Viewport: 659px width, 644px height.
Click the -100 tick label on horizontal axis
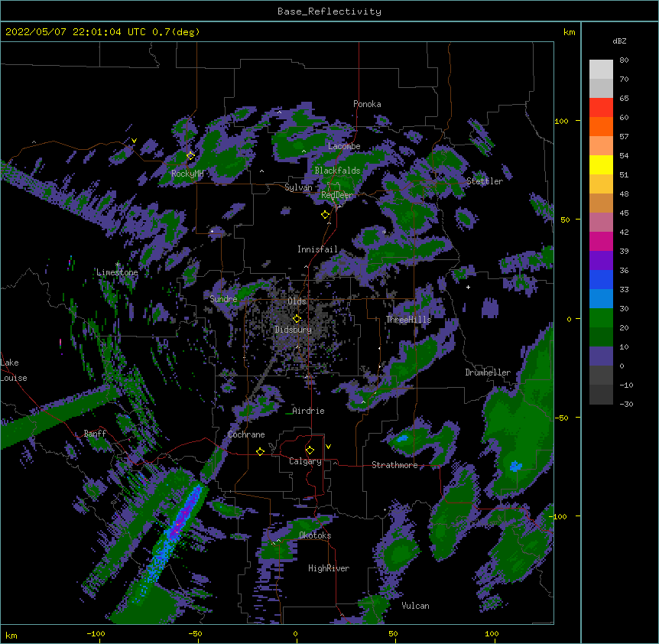[x=96, y=634]
